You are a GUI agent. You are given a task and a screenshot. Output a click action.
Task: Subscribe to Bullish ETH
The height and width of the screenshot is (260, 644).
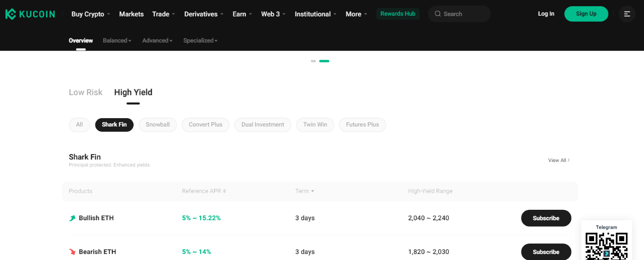click(546, 218)
